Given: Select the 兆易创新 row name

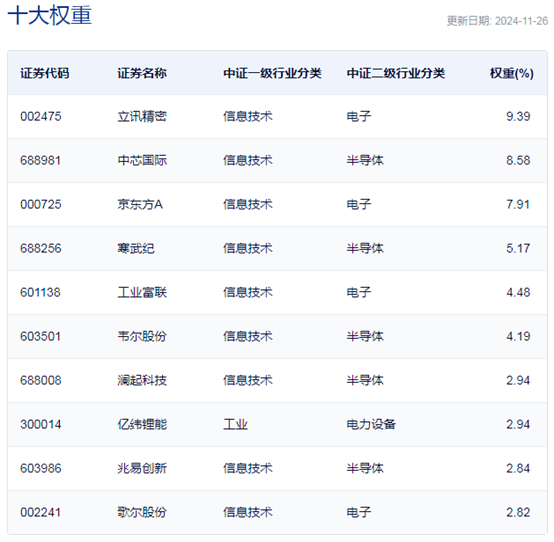Looking at the screenshot, I should pyautogui.click(x=142, y=469).
